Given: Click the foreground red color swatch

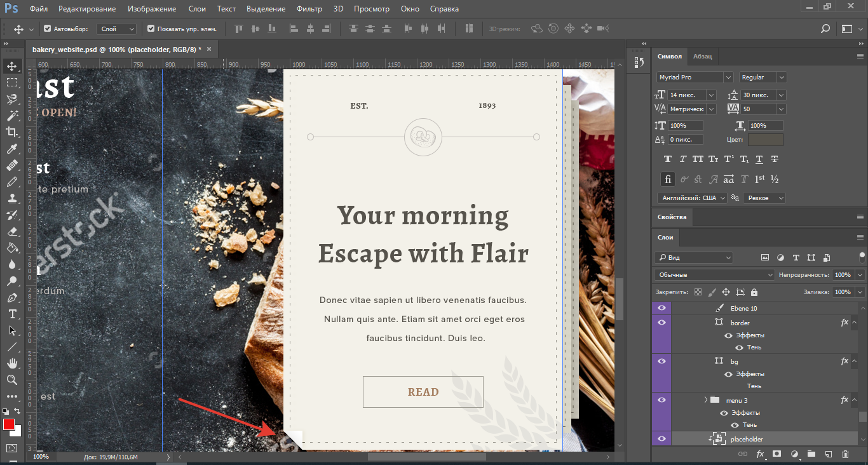Looking at the screenshot, I should 9,425.
